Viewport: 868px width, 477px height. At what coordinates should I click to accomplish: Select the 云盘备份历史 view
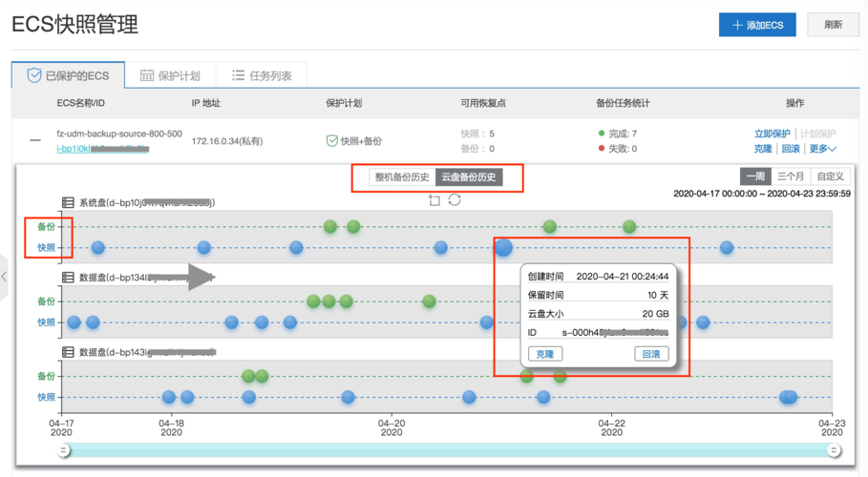[469, 177]
